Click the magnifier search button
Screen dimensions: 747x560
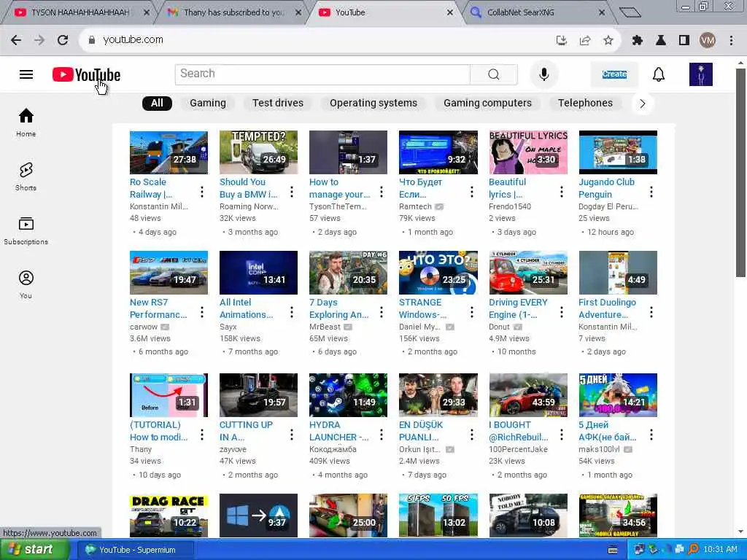(x=494, y=74)
